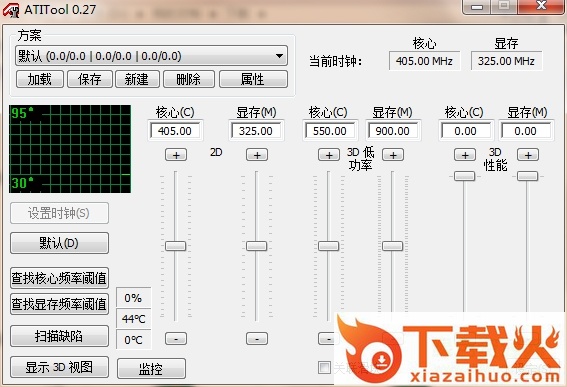The image size is (567, 387).
Task: Click the 3D performance memory field 0.00
Action: 526,131
